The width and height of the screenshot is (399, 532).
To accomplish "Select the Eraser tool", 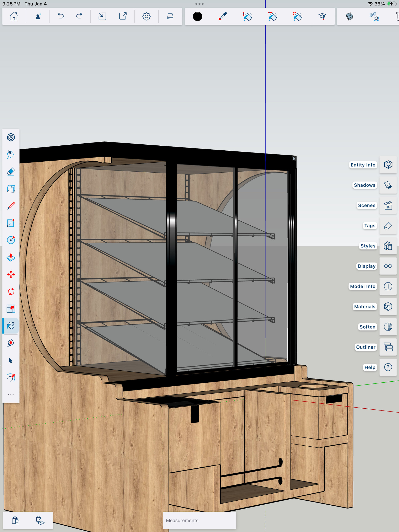I will (11, 171).
